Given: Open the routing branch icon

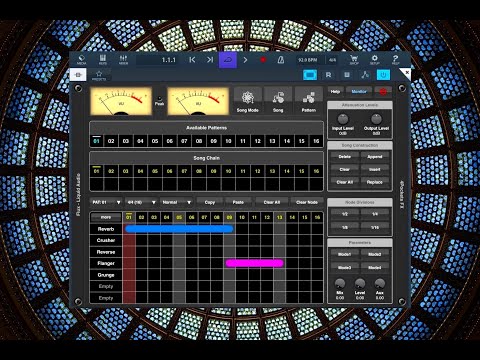Looking at the screenshot, I should tap(365, 75).
